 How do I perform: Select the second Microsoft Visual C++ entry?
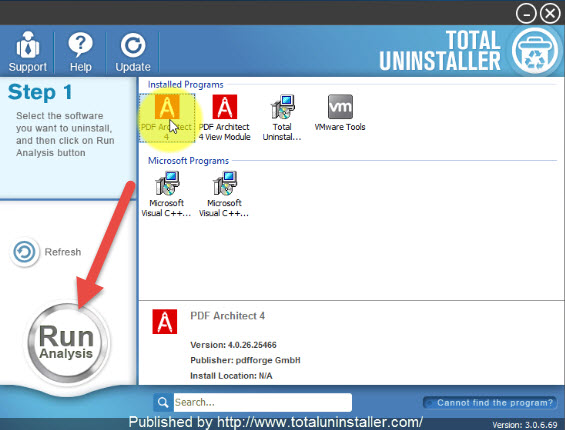click(x=224, y=194)
